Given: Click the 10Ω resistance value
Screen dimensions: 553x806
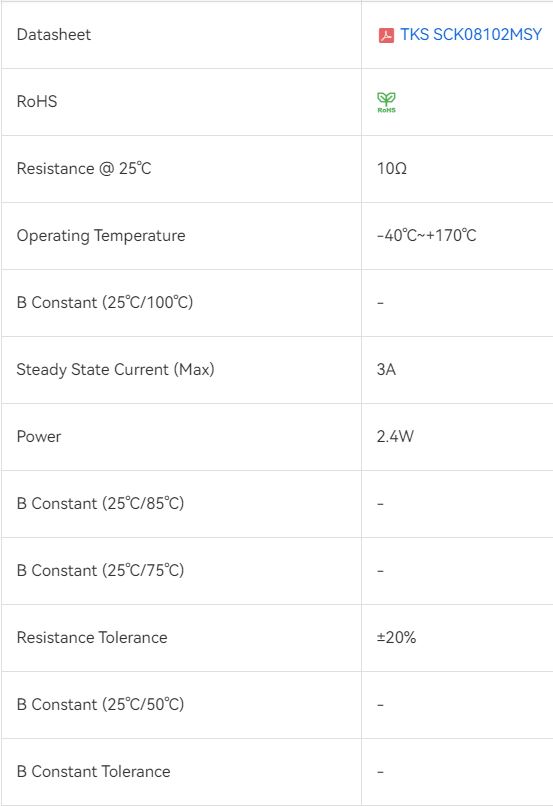Looking at the screenshot, I should click(392, 169).
